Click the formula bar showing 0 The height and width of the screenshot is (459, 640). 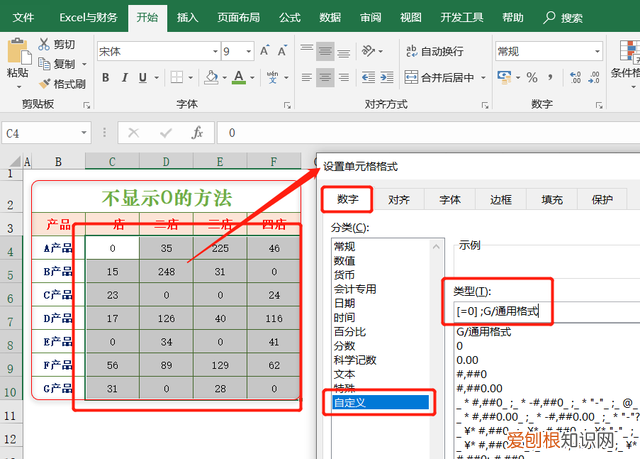point(429,133)
